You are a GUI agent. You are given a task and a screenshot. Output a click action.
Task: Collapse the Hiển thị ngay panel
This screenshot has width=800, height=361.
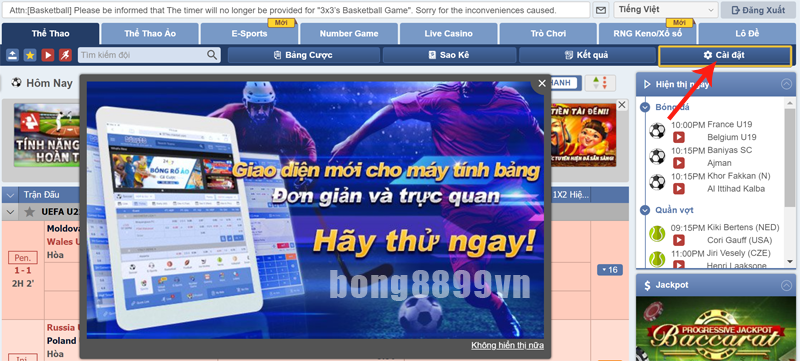click(x=786, y=84)
